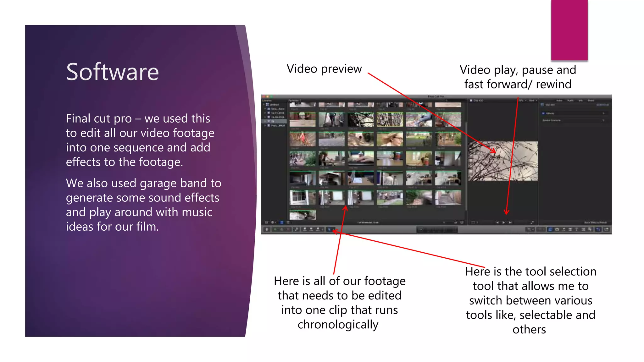Expand the 14-11-2016 event
Viewport: 644px width, 362px height.
265,113
